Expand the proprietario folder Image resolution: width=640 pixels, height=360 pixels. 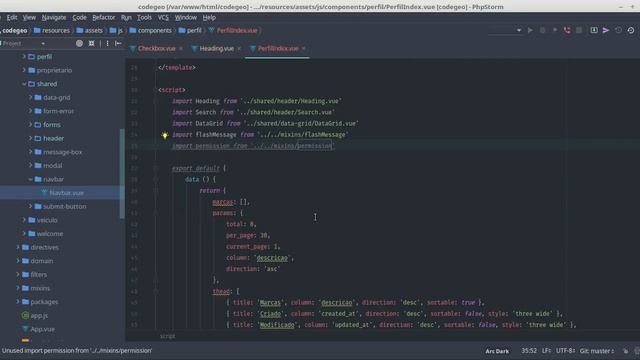[24, 70]
